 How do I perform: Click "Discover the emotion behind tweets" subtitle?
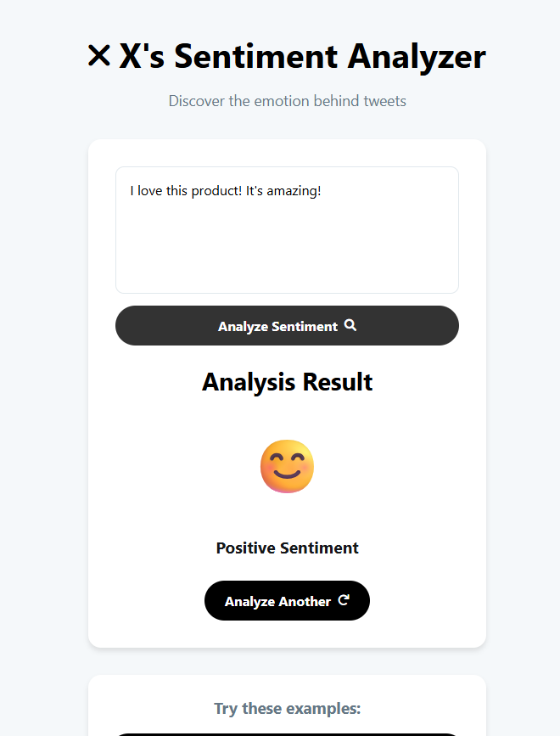pyautogui.click(x=287, y=101)
